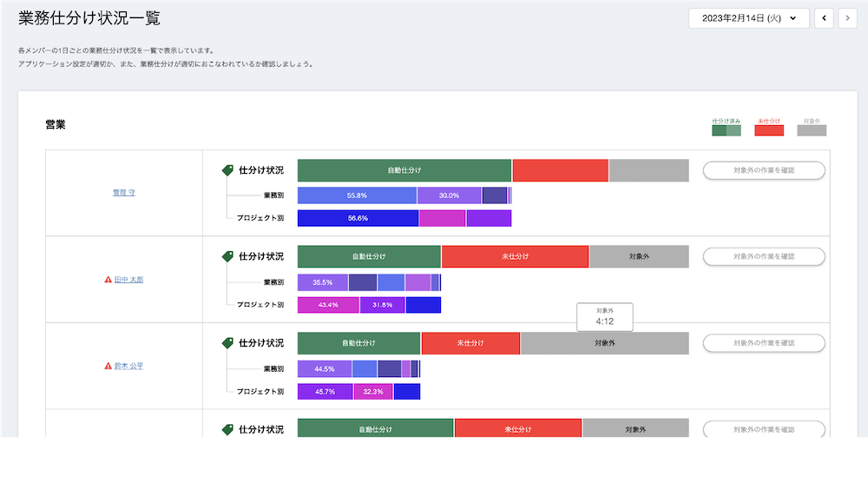Open member page for 管理 守
Screen dimensions: 868x490
click(x=124, y=193)
